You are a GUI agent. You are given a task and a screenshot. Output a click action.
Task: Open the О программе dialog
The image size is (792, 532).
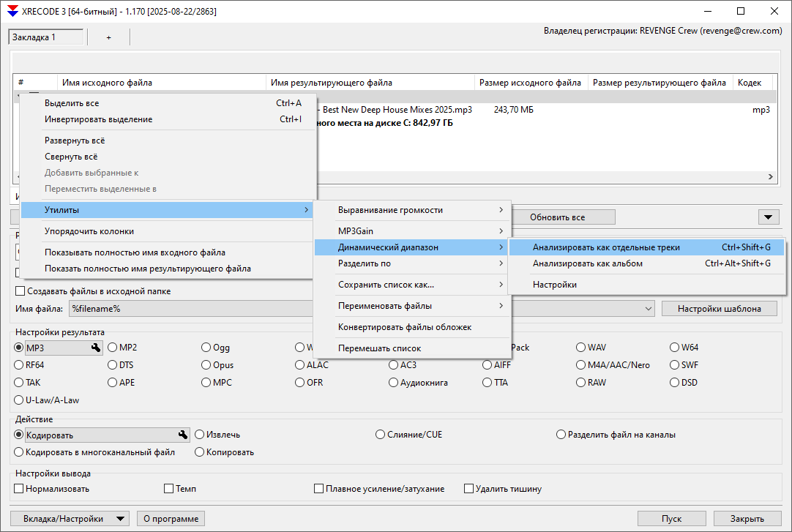point(171,519)
